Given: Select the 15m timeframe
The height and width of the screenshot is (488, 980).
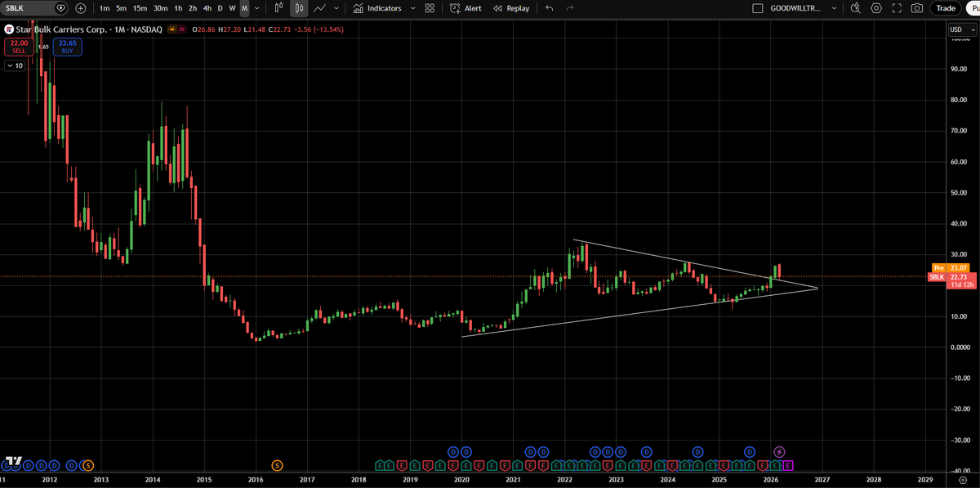Looking at the screenshot, I should (x=140, y=8).
